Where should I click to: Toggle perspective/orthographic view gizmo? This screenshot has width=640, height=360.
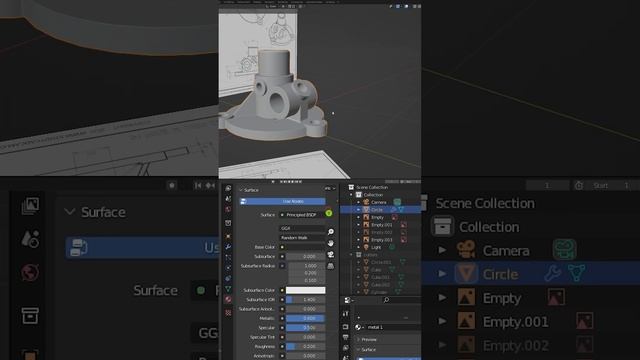pyautogui.click(x=331, y=266)
